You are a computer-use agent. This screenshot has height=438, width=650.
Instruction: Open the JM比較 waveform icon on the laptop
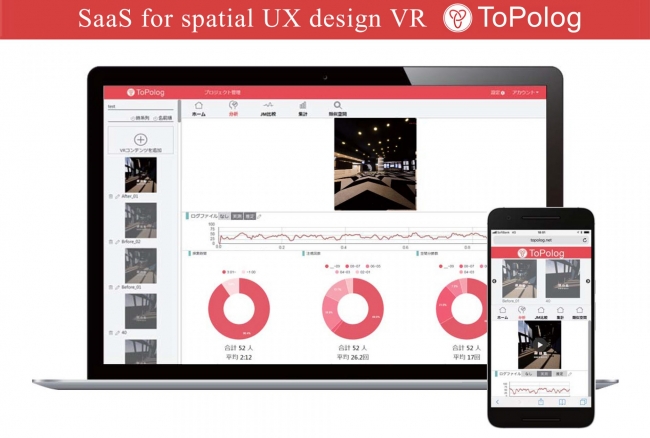click(x=268, y=105)
